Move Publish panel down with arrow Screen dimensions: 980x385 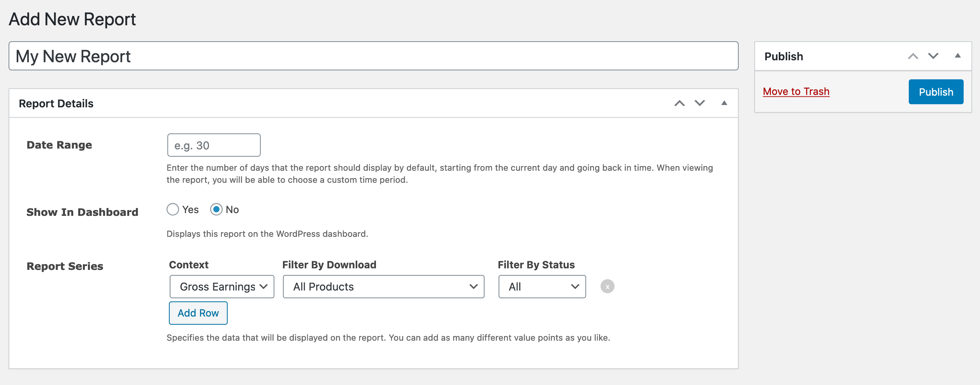click(933, 56)
